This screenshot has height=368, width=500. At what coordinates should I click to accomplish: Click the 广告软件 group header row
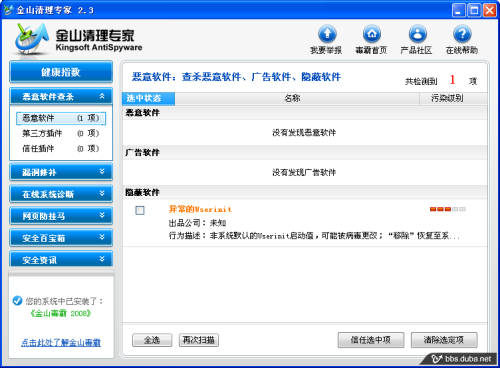pyautogui.click(x=305, y=152)
